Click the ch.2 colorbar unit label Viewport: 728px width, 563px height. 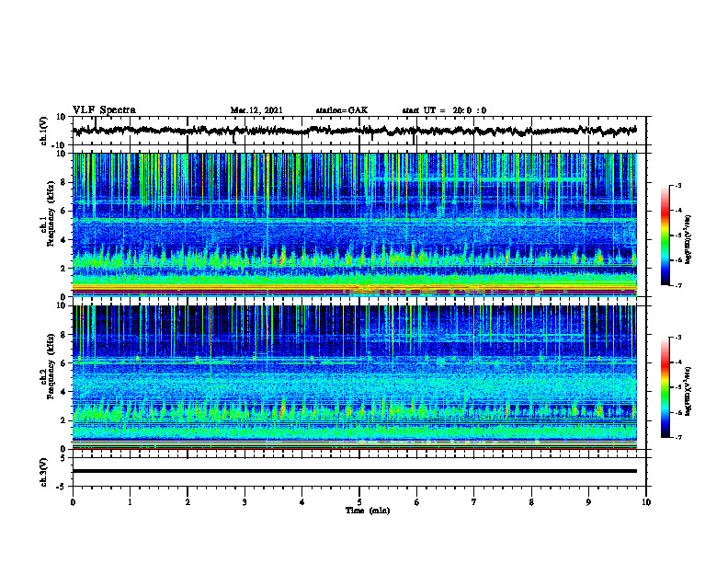(688, 391)
